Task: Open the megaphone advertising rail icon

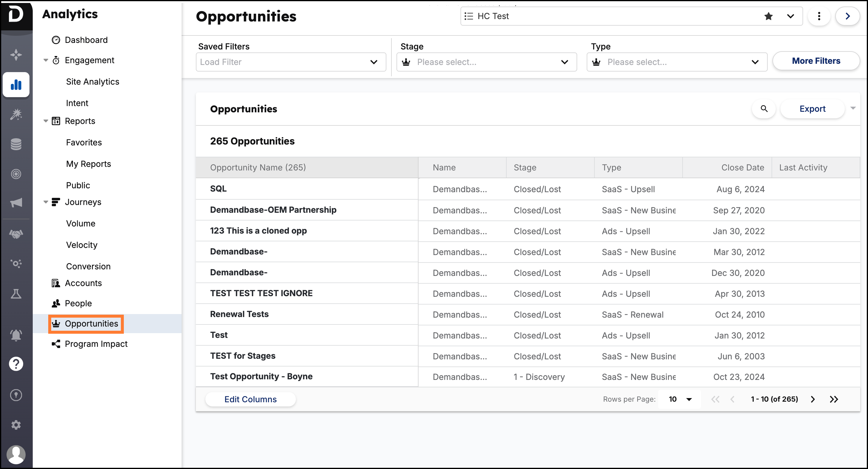Action: [16, 203]
